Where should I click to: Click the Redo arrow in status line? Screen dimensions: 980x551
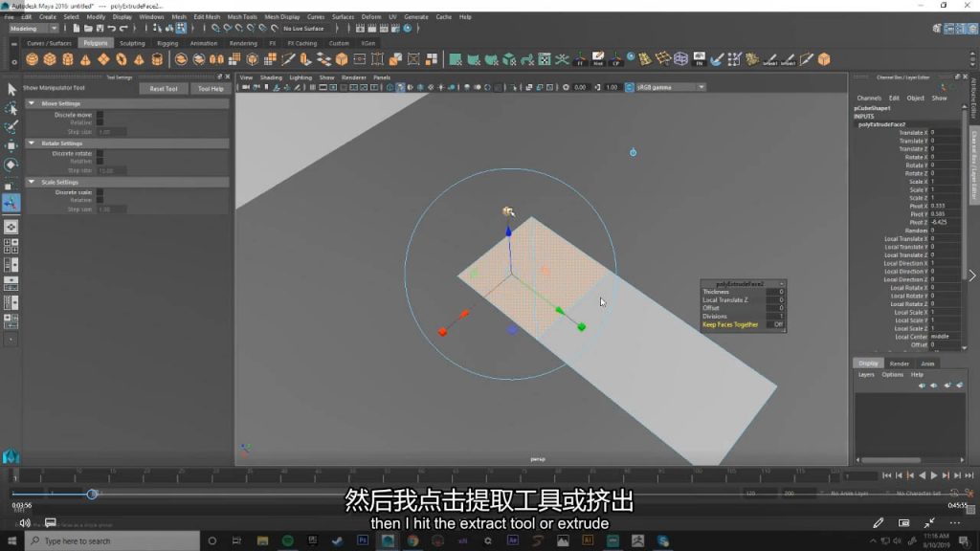click(x=123, y=28)
